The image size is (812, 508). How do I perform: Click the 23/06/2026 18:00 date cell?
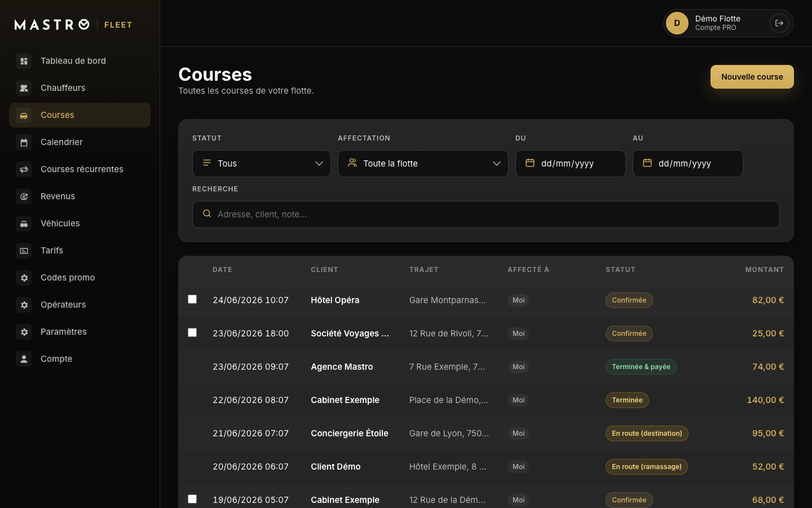(x=251, y=334)
